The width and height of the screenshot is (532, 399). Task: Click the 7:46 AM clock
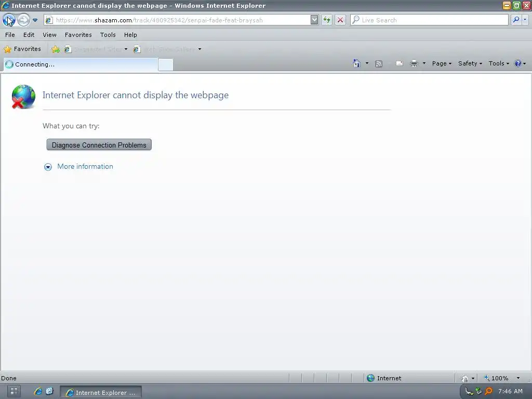click(x=510, y=391)
